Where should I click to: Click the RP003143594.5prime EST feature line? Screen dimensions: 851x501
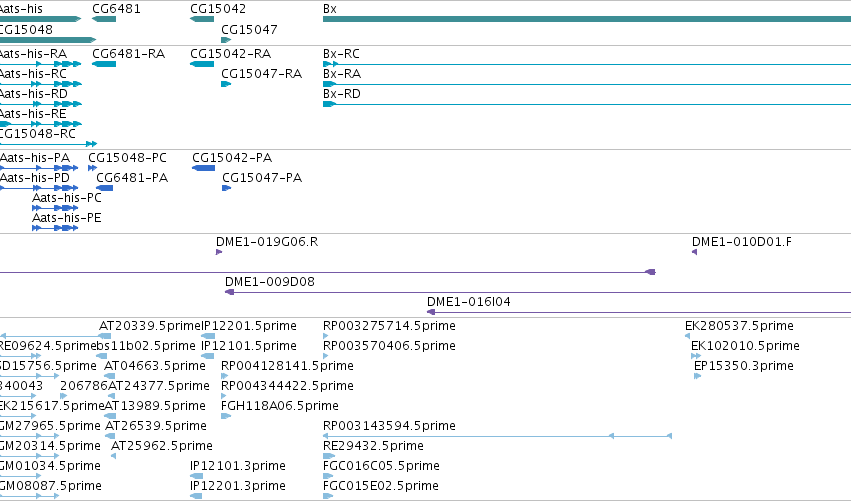[x=497, y=436]
